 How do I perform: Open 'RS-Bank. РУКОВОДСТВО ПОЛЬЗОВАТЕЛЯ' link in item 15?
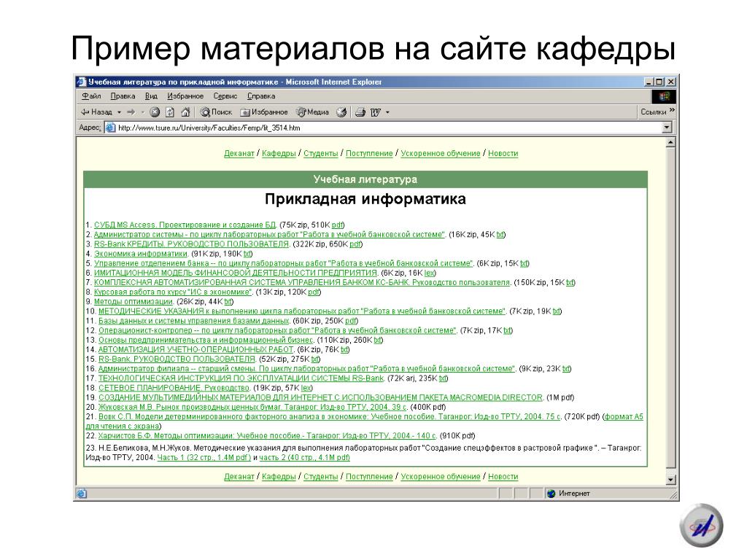pyautogui.click(x=177, y=359)
